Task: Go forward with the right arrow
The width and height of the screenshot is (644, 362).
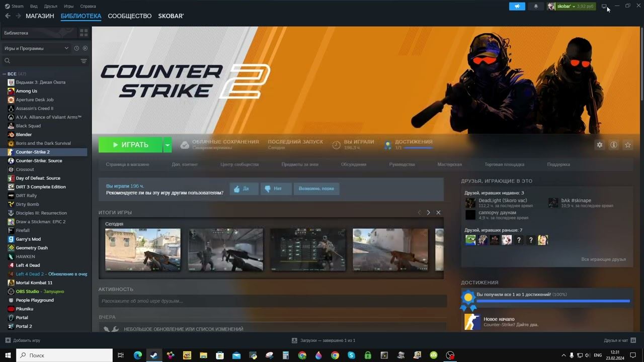Action: tap(18, 16)
